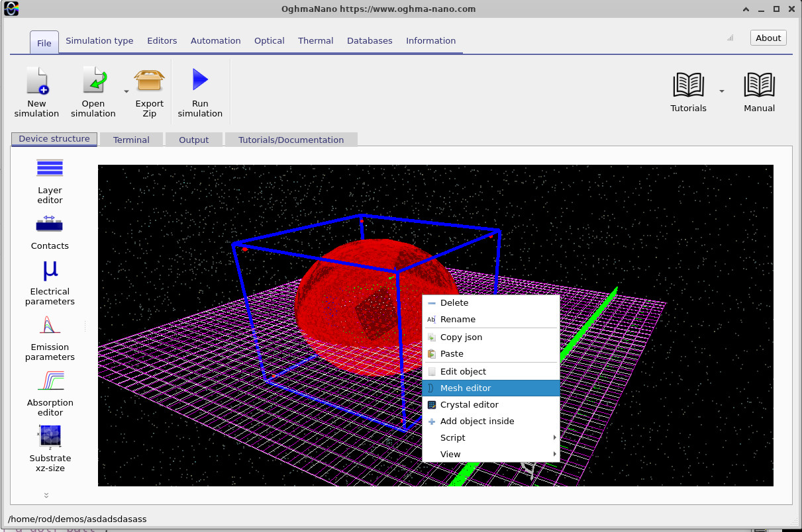The height and width of the screenshot is (532, 802).
Task: Click the signal strength icon near About
Action: (x=730, y=38)
